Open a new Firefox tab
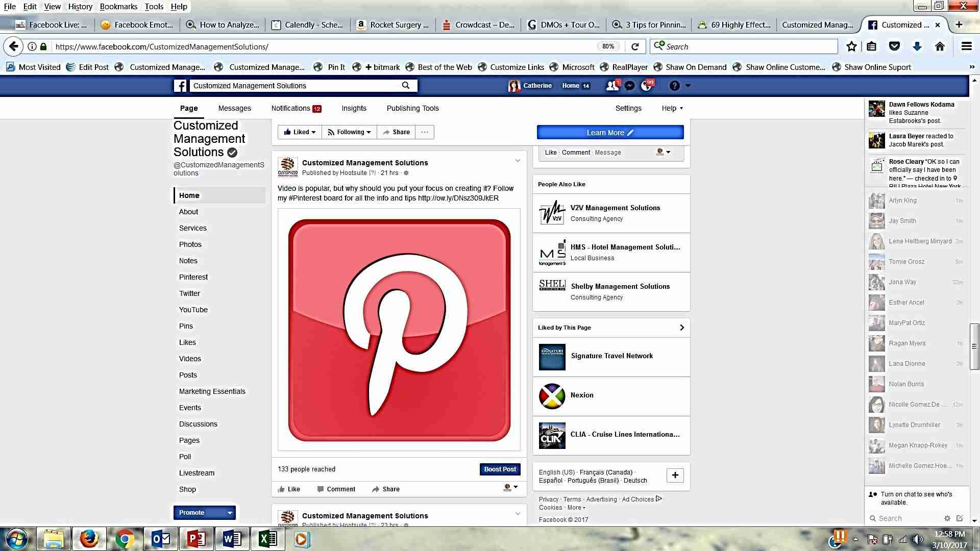 pyautogui.click(x=959, y=24)
